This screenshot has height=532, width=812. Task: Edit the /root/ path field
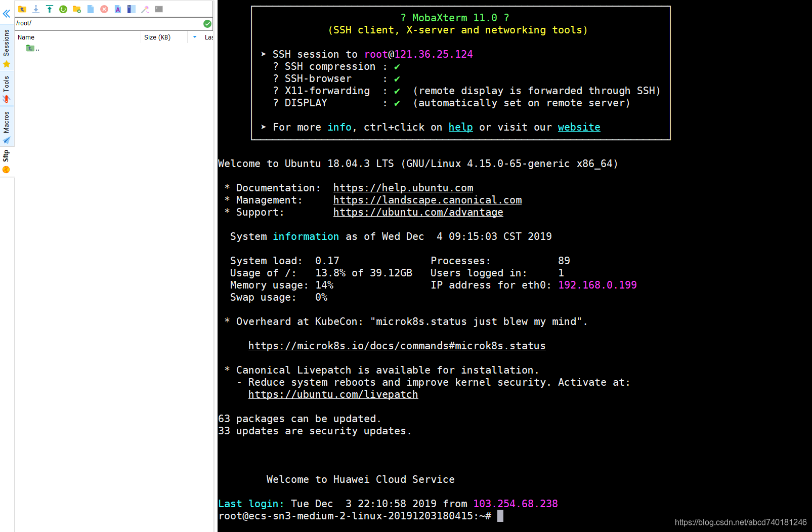(x=108, y=23)
